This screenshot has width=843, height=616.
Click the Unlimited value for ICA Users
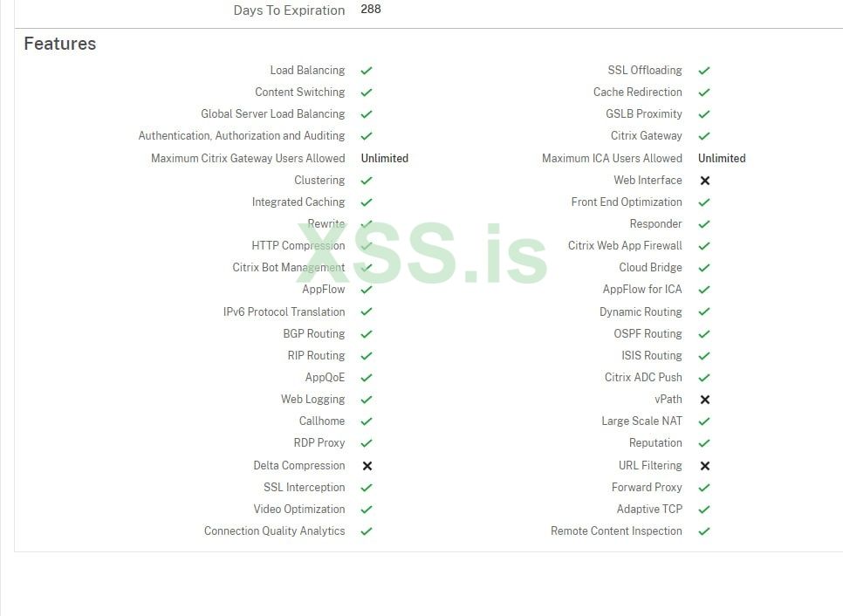[722, 159]
